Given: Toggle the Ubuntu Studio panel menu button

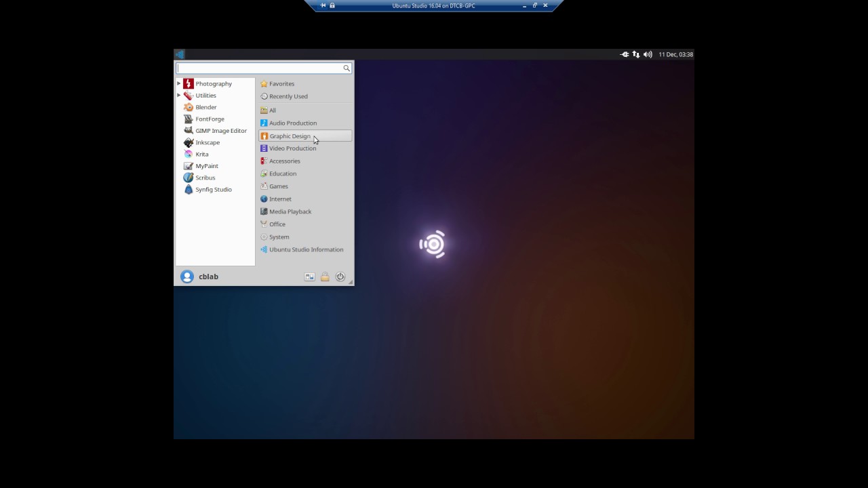Looking at the screenshot, I should click(x=180, y=54).
